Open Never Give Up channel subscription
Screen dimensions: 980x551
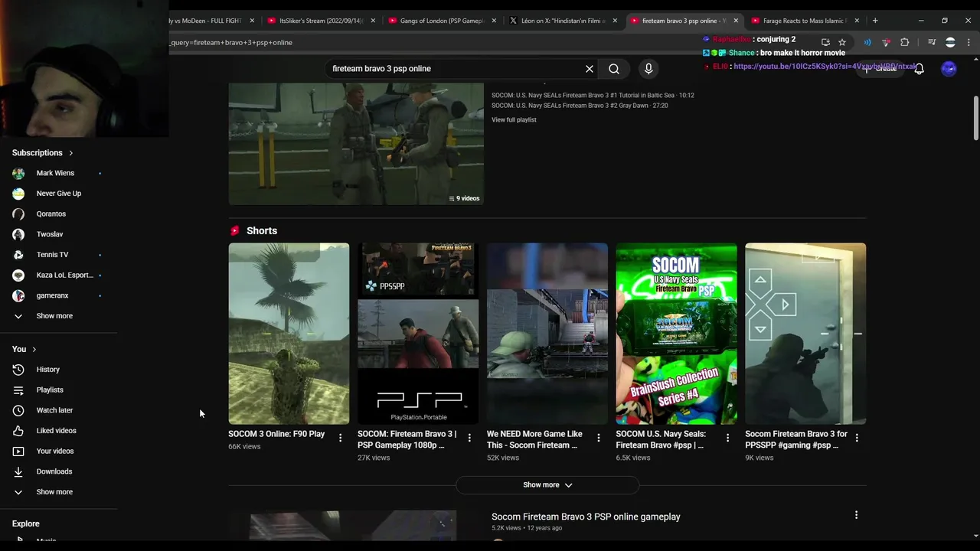pos(59,194)
